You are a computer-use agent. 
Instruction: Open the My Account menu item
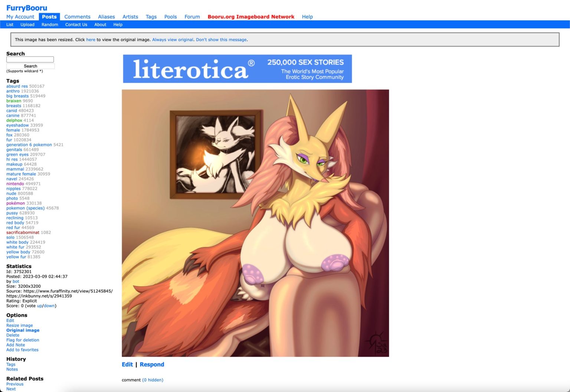coord(20,17)
